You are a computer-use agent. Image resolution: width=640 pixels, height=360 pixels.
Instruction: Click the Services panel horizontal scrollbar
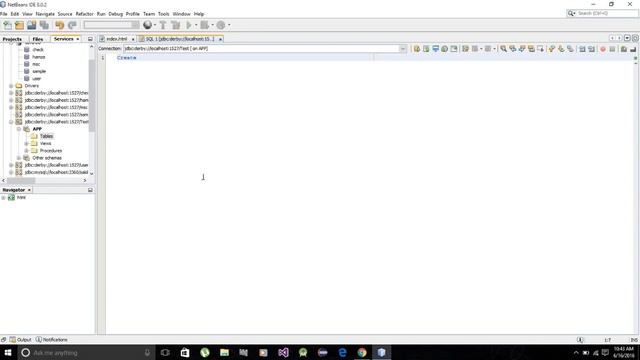pyautogui.click(x=21, y=180)
